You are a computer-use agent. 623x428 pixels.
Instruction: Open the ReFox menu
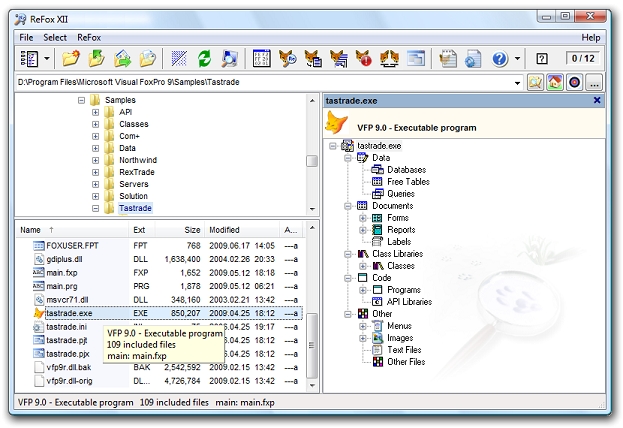click(x=89, y=37)
